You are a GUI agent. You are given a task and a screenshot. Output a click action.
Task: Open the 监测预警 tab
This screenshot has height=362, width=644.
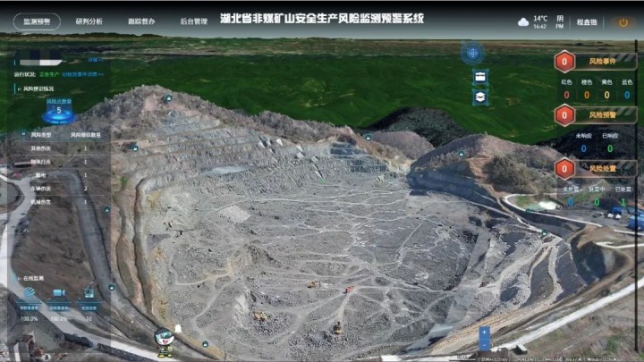pos(37,21)
